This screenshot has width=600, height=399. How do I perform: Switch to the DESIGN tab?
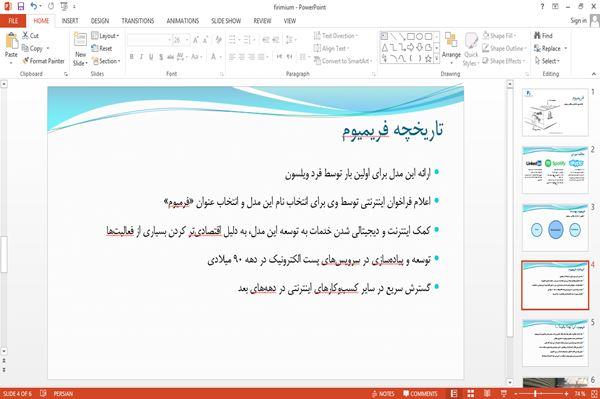(100, 21)
